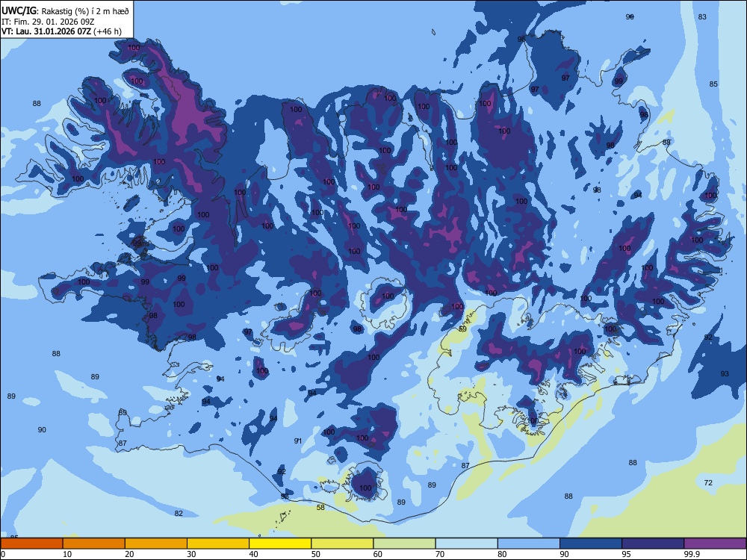Image resolution: width=747 pixels, height=560 pixels.
Task: Click the humidity value 72 in lower right
Action: (x=708, y=482)
